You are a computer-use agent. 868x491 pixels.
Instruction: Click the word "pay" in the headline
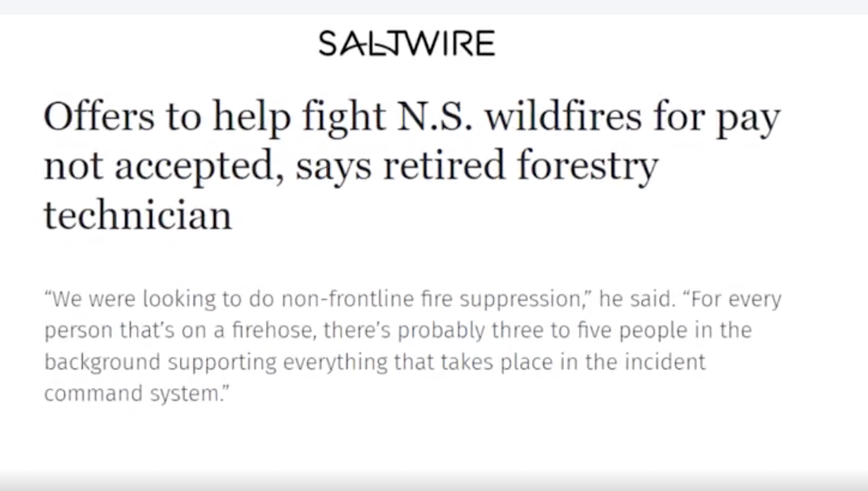(748, 118)
